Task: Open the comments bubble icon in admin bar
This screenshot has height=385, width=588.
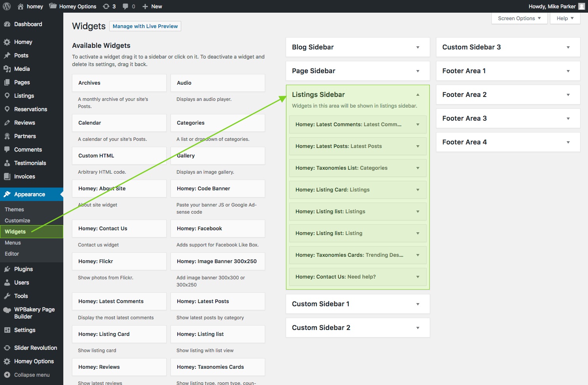Action: coord(125,6)
